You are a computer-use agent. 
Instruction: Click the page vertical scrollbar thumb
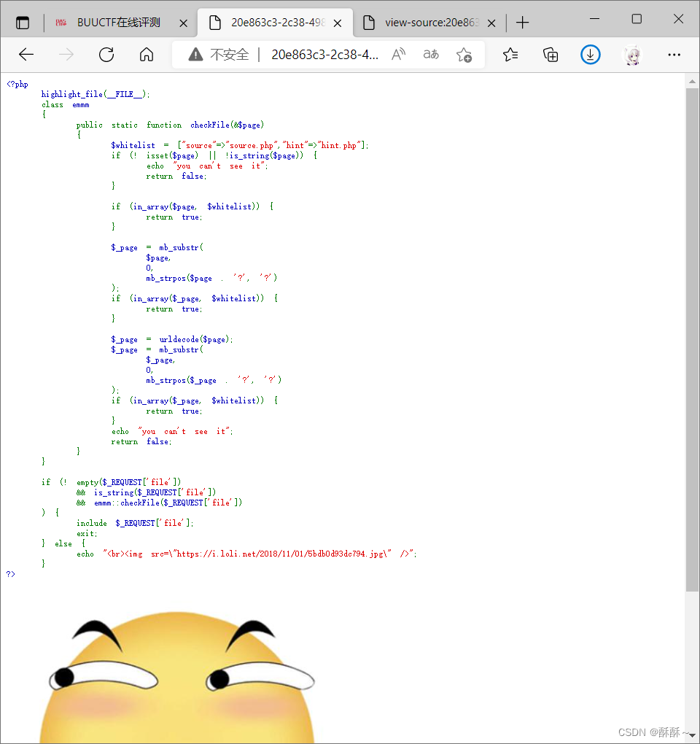[692, 340]
